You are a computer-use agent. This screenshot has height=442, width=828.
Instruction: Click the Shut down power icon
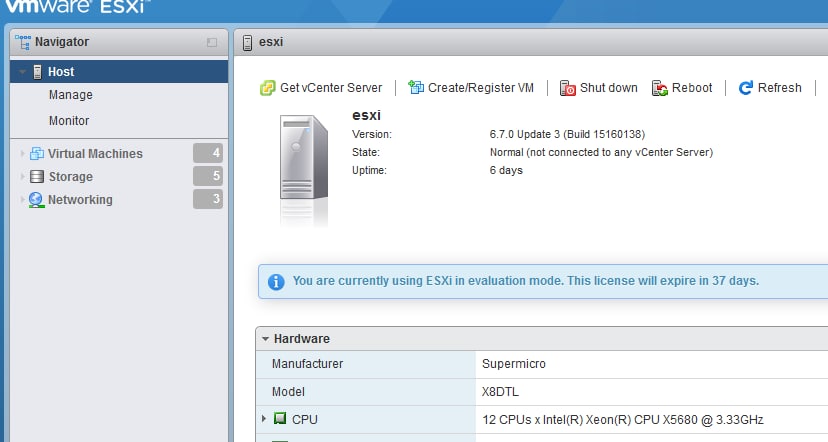pyautogui.click(x=568, y=88)
